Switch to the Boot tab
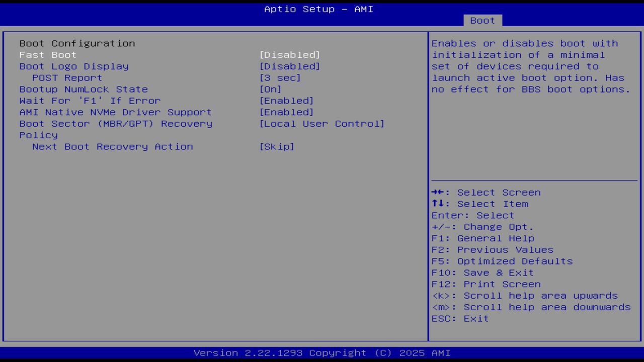 coord(482,20)
